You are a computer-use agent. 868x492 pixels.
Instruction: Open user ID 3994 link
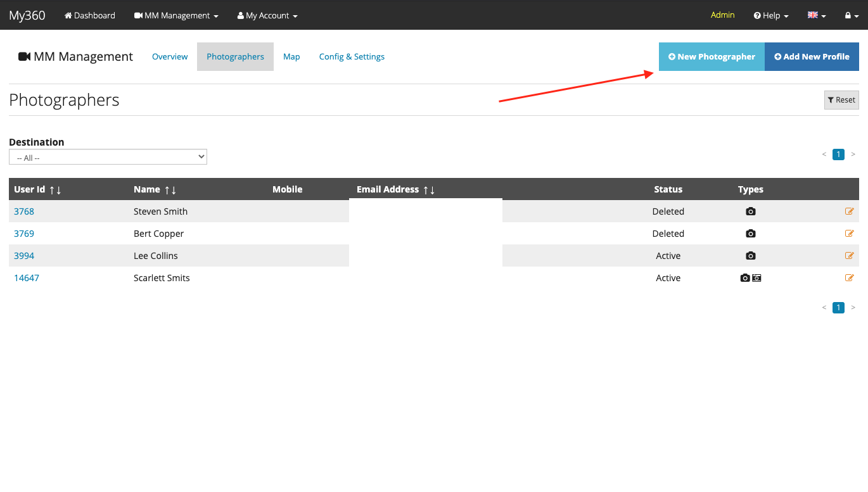coord(24,256)
